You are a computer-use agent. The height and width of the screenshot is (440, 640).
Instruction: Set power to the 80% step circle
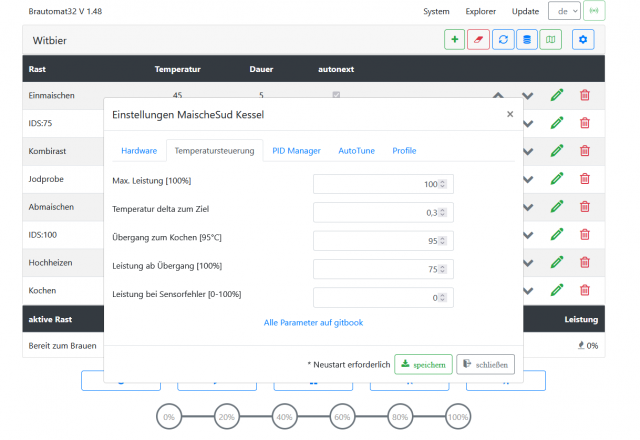[x=400, y=417]
